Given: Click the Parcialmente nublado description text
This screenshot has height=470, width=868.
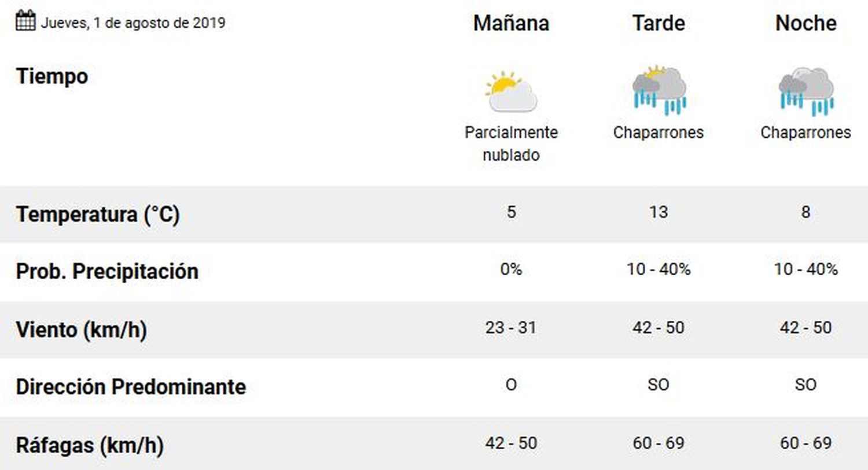Looking at the screenshot, I should click(x=511, y=143).
